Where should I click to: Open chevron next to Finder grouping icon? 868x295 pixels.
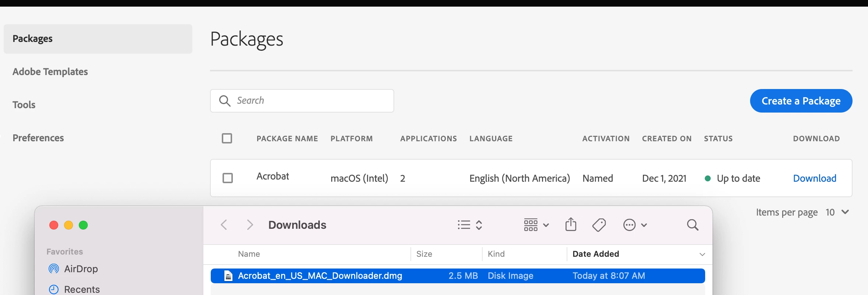click(x=546, y=225)
